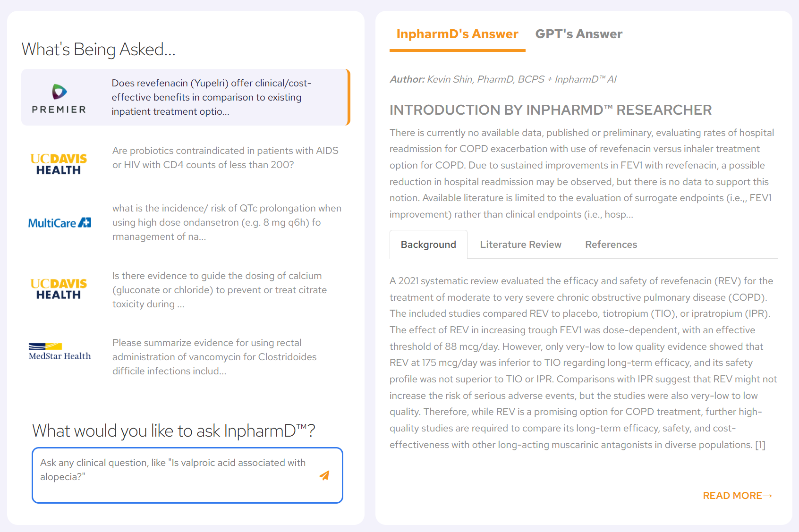This screenshot has width=799, height=532.
Task: Open the MultiCare logo
Action: coord(59,223)
